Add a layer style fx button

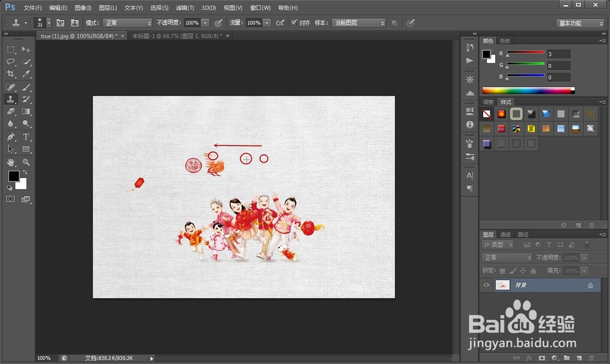[x=529, y=358]
